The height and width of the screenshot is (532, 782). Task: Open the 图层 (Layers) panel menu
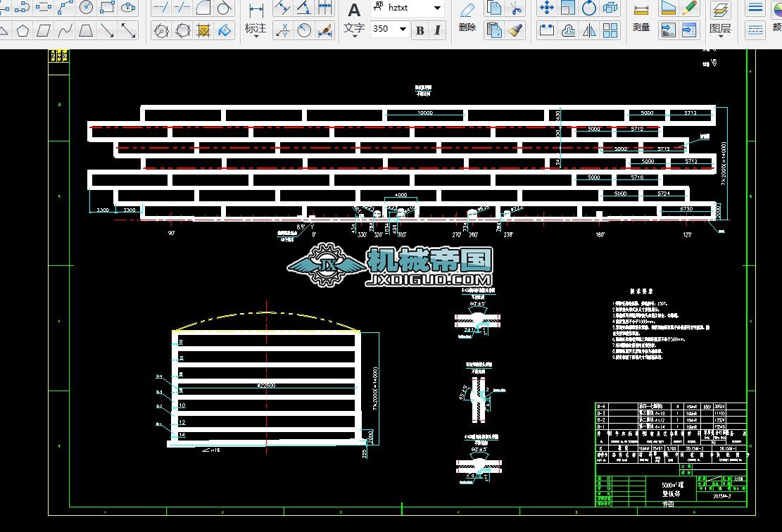(719, 29)
